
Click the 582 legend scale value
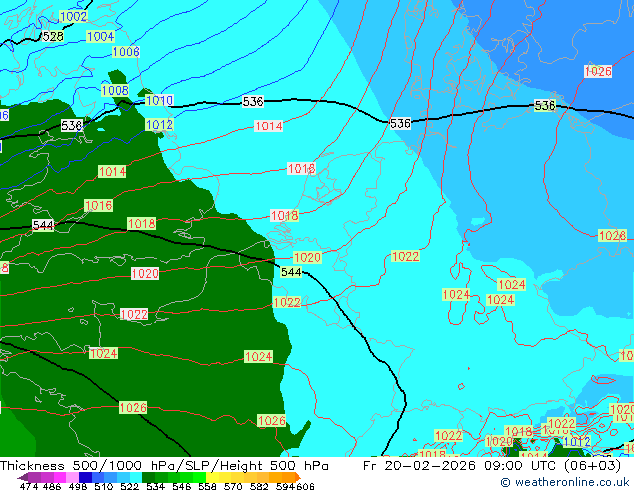(259, 486)
